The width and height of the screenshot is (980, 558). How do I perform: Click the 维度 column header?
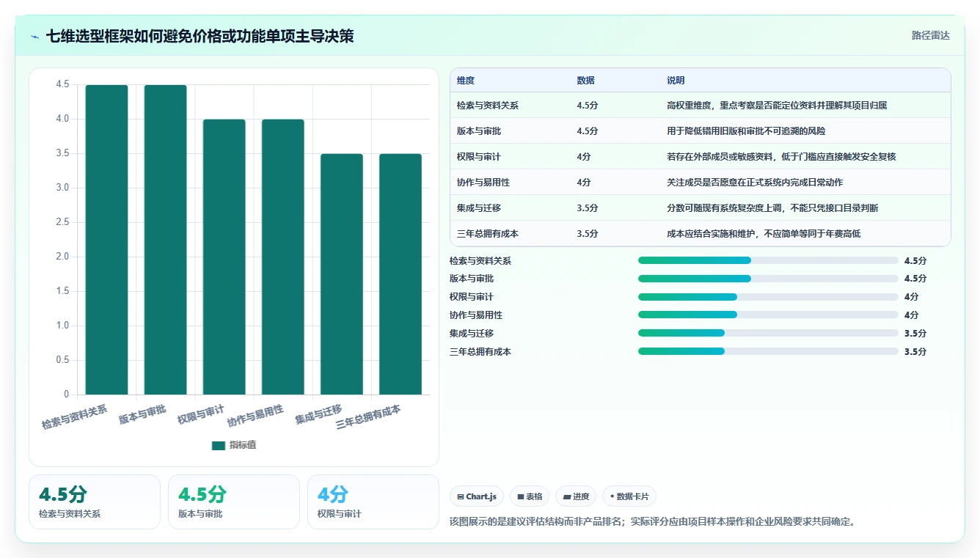(x=466, y=81)
